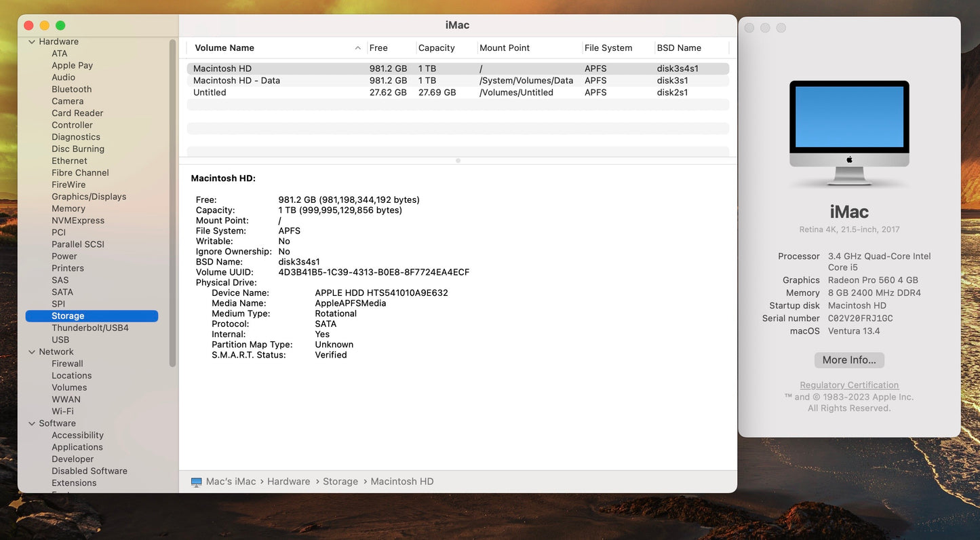Click the sort arrow on Volume Name header
The image size is (980, 540).
[357, 47]
